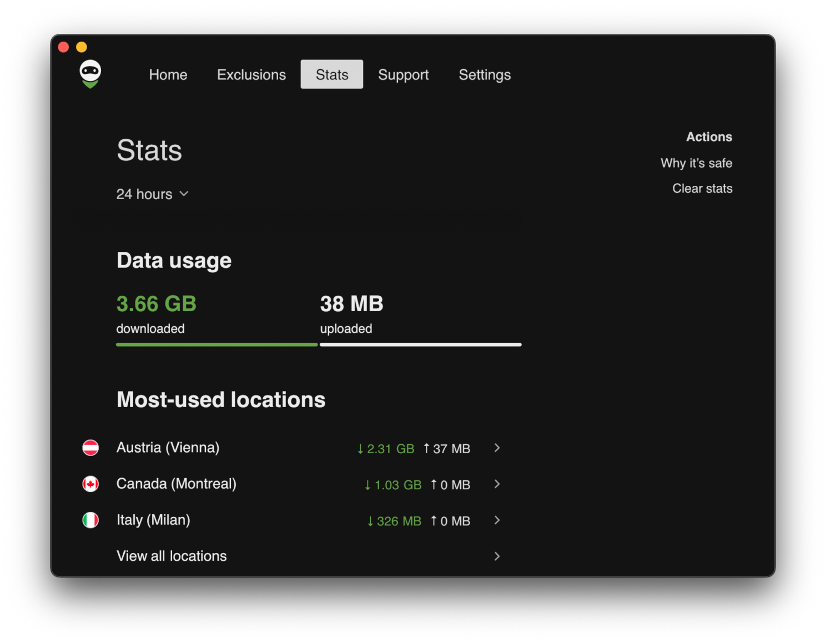The width and height of the screenshot is (826, 644).
Task: Select the Austria (Vienna) location name
Action: click(x=168, y=448)
